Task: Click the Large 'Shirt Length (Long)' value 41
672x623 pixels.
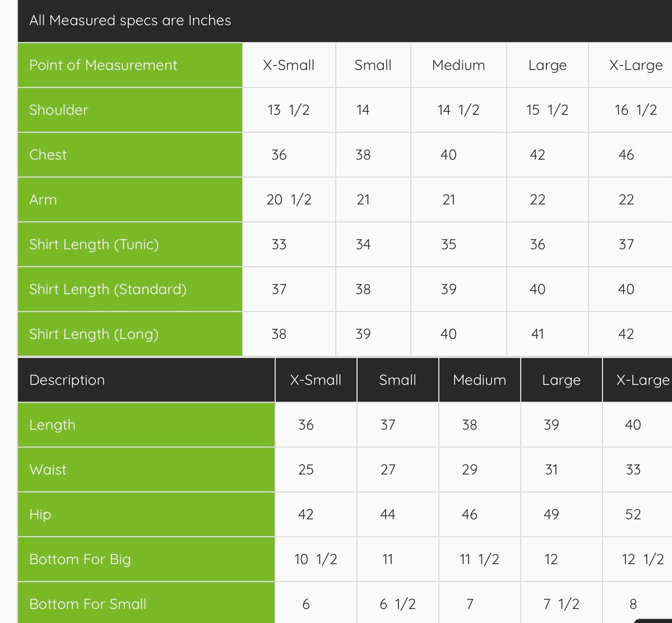Action: pos(537,334)
